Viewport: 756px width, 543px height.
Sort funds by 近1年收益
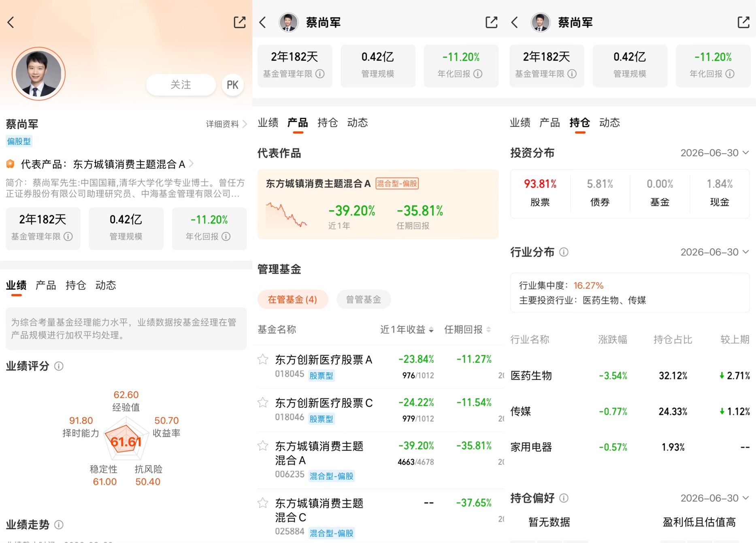[x=407, y=330]
